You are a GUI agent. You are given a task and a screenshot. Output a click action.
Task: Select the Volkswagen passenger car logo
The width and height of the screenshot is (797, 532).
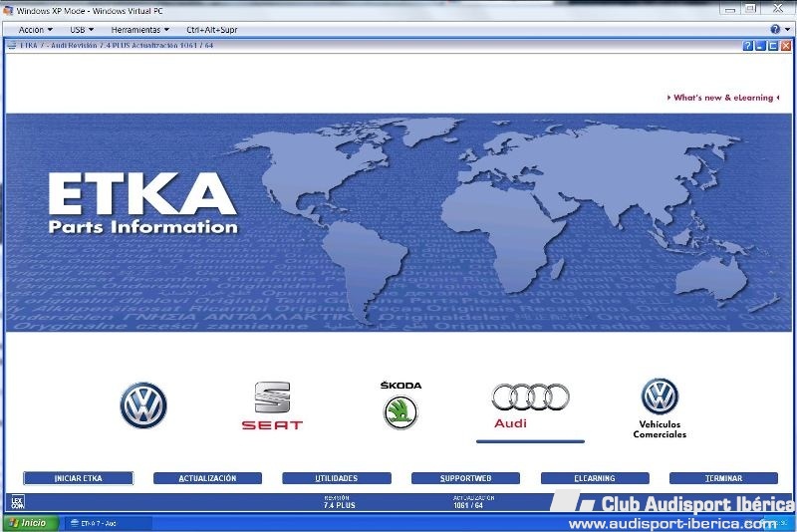pyautogui.click(x=143, y=405)
